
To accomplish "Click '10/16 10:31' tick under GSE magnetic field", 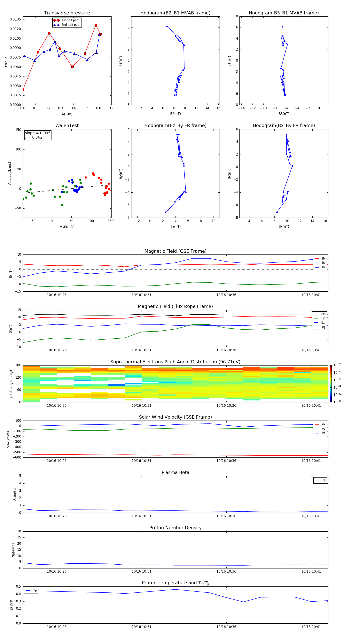I will click(141, 295).
